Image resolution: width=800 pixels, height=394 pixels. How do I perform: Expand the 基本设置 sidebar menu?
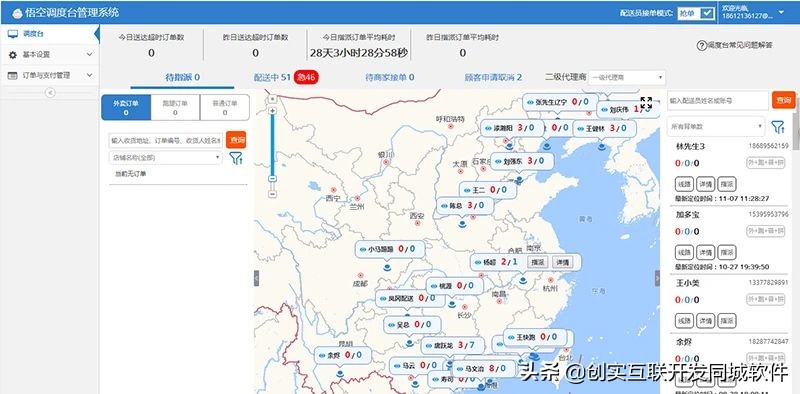coord(49,55)
